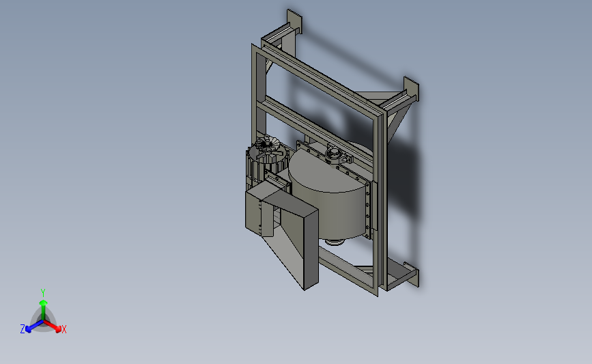Select the finned motor on top left of assembly
The width and height of the screenshot is (592, 364).
pyautogui.click(x=266, y=161)
